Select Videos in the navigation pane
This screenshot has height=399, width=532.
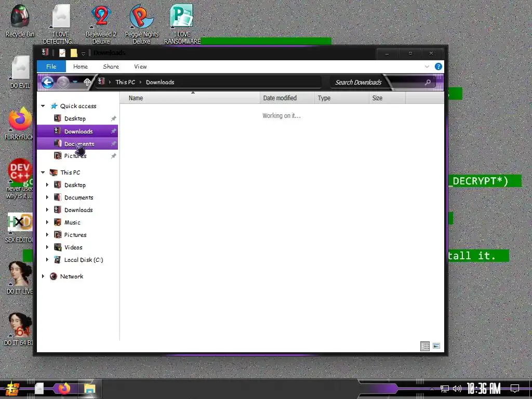(x=73, y=247)
